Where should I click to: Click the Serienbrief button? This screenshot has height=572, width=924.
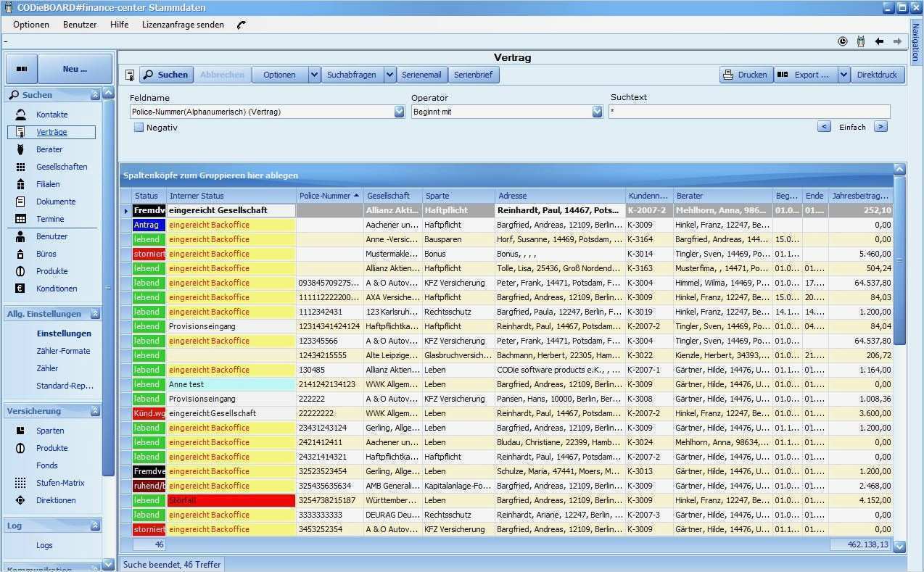[x=473, y=75]
